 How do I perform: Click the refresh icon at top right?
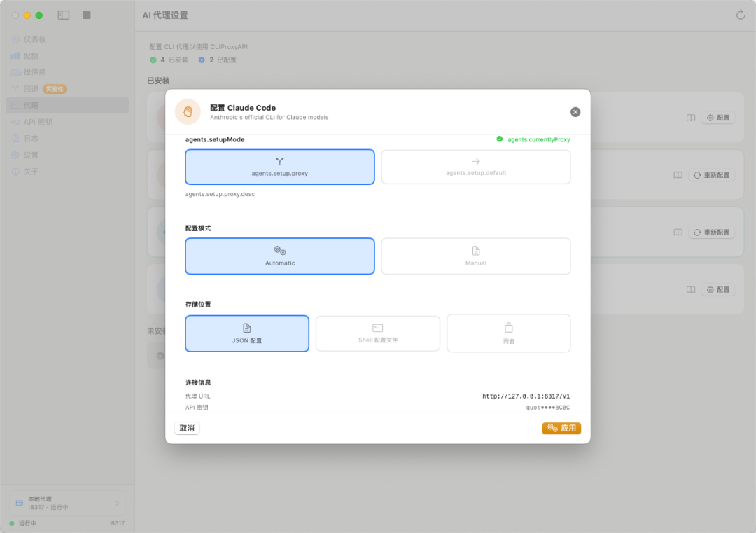click(741, 15)
